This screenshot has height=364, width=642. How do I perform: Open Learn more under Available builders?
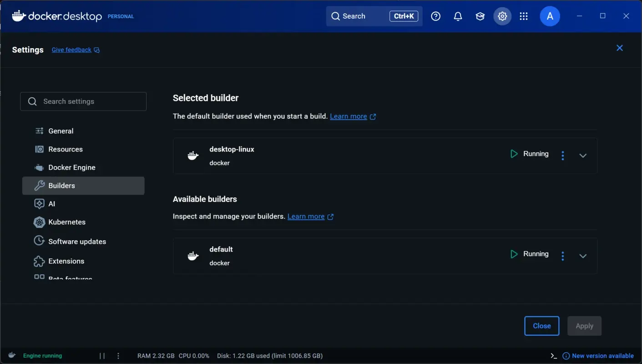[306, 216]
